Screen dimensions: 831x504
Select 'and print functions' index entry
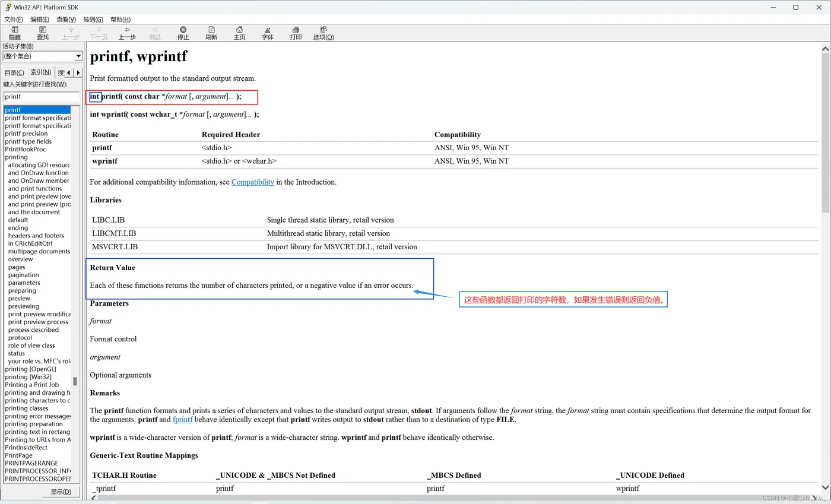click(x=35, y=188)
